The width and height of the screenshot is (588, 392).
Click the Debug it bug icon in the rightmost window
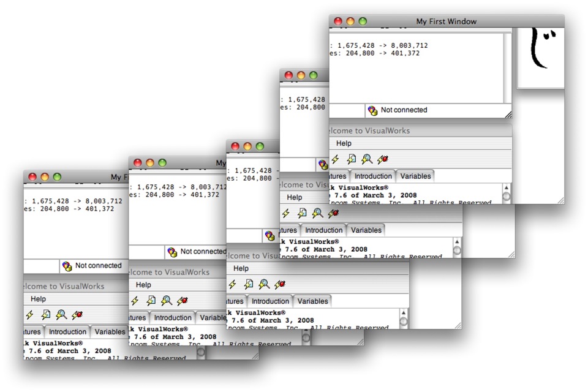click(383, 159)
